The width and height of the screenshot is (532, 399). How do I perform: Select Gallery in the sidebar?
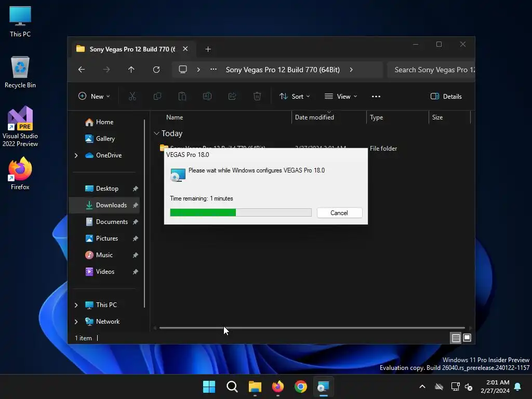(105, 139)
